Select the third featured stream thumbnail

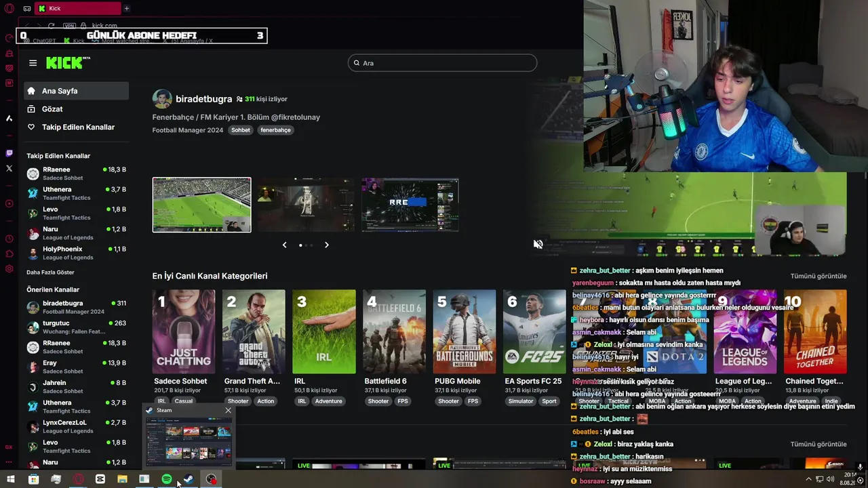[x=410, y=205]
